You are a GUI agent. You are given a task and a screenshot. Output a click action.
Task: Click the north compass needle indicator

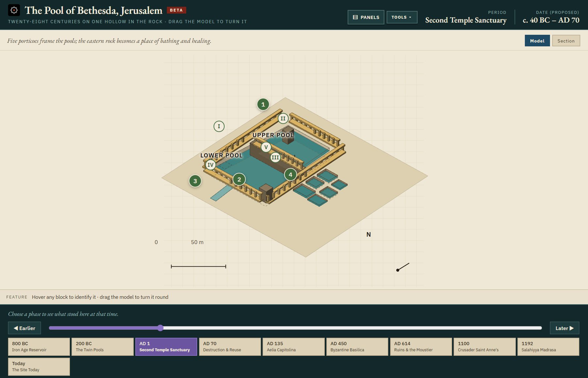[403, 267]
